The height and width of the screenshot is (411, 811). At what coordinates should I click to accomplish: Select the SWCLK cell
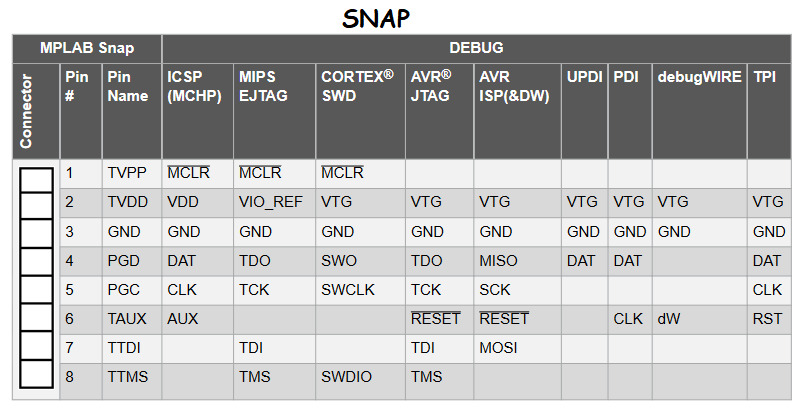[x=346, y=290]
